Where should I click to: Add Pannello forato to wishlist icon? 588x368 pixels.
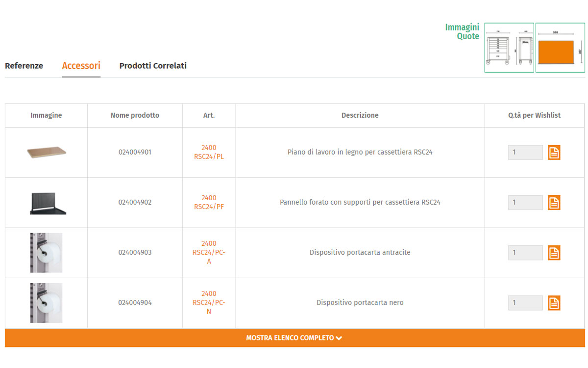pyautogui.click(x=554, y=203)
